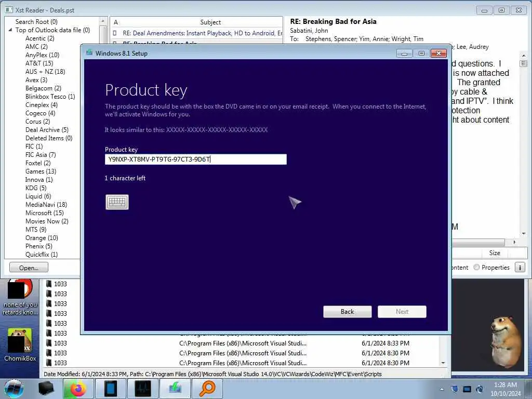Click the black box taskbar icon
Image resolution: width=532 pixels, height=399 pixels.
(x=46, y=389)
